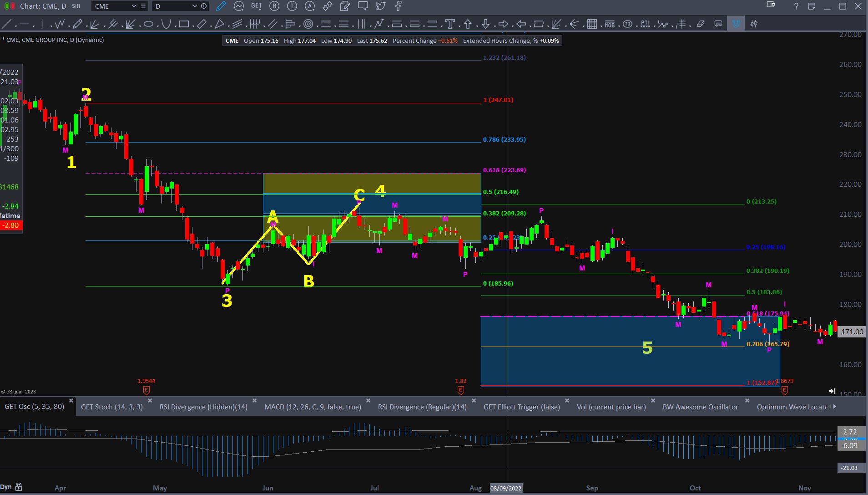Select the concentric circles drawing tool
868x495 pixels.
click(308, 24)
